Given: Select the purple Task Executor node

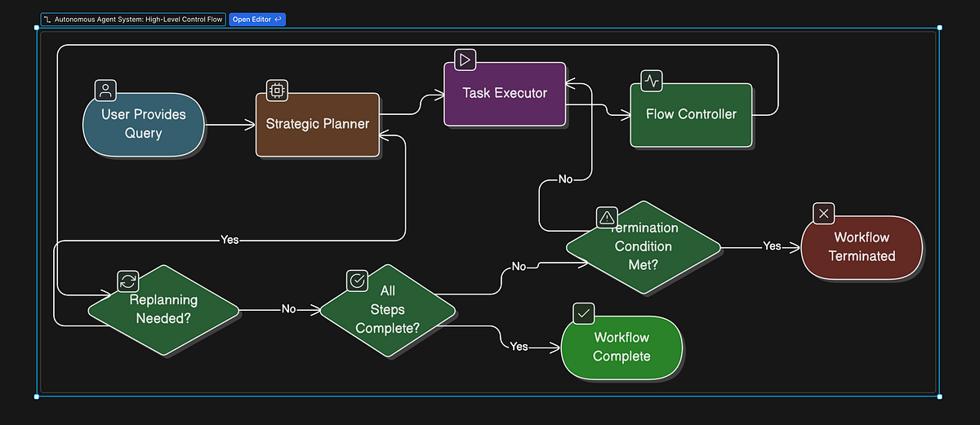Looking at the screenshot, I should coord(505,95).
